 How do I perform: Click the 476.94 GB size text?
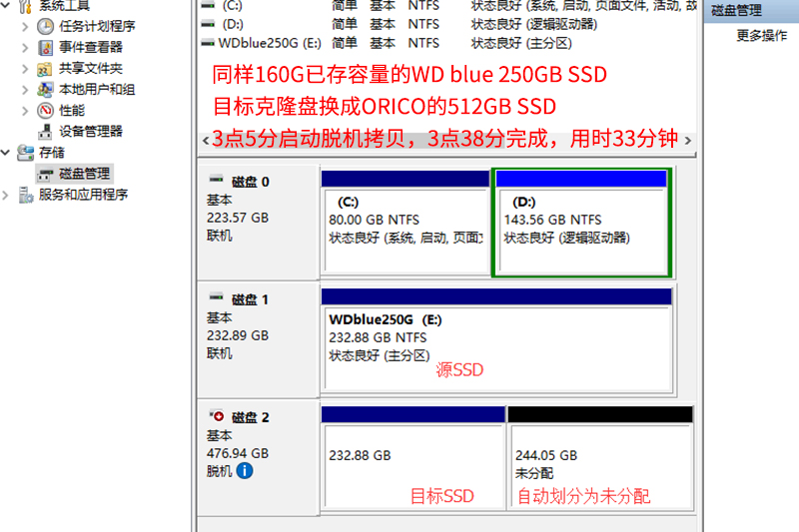[238, 453]
